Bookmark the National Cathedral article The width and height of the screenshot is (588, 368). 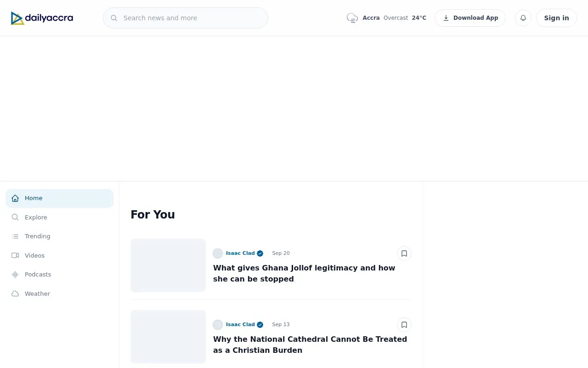coord(404,325)
